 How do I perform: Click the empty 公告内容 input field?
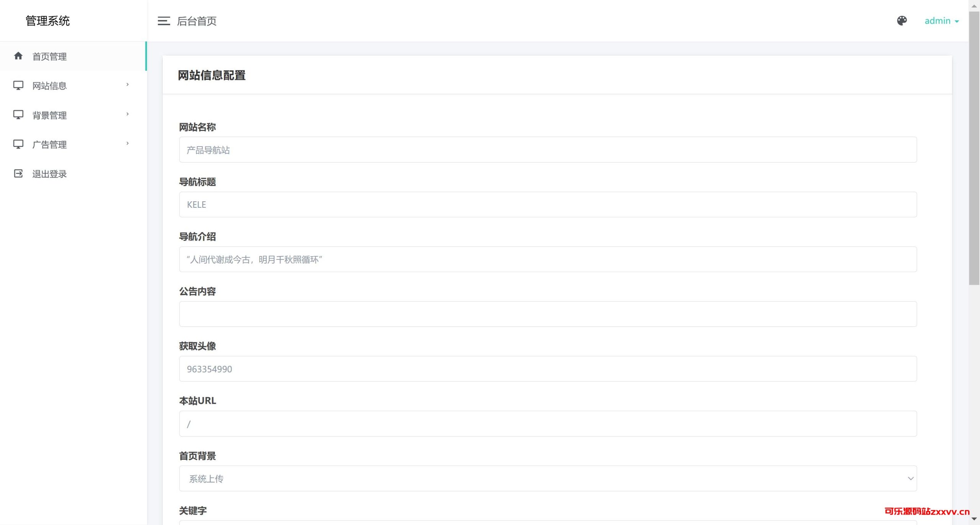click(x=547, y=314)
